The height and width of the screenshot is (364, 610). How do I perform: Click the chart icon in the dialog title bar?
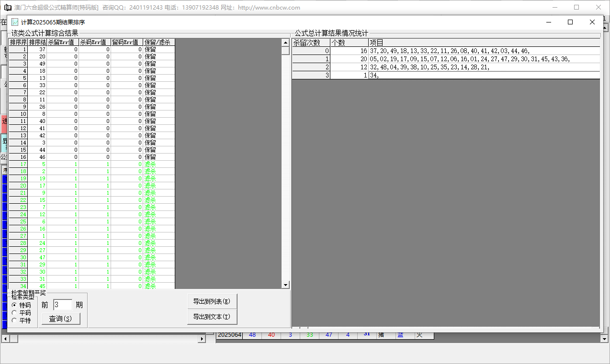pos(15,22)
